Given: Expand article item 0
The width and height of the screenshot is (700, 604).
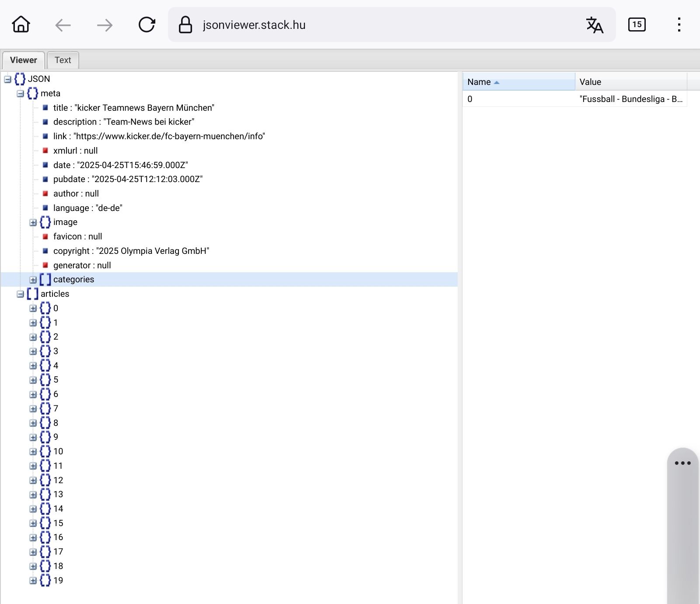Looking at the screenshot, I should 33,309.
